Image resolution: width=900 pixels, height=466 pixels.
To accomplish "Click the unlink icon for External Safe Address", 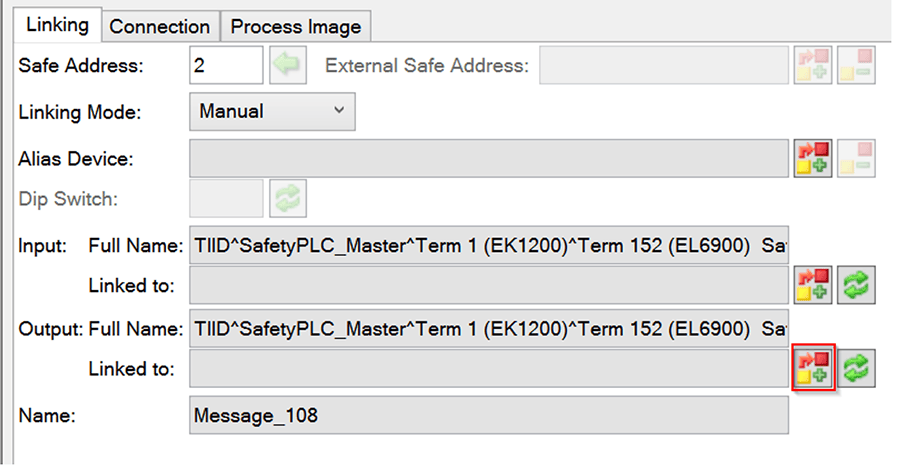I will tap(856, 65).
